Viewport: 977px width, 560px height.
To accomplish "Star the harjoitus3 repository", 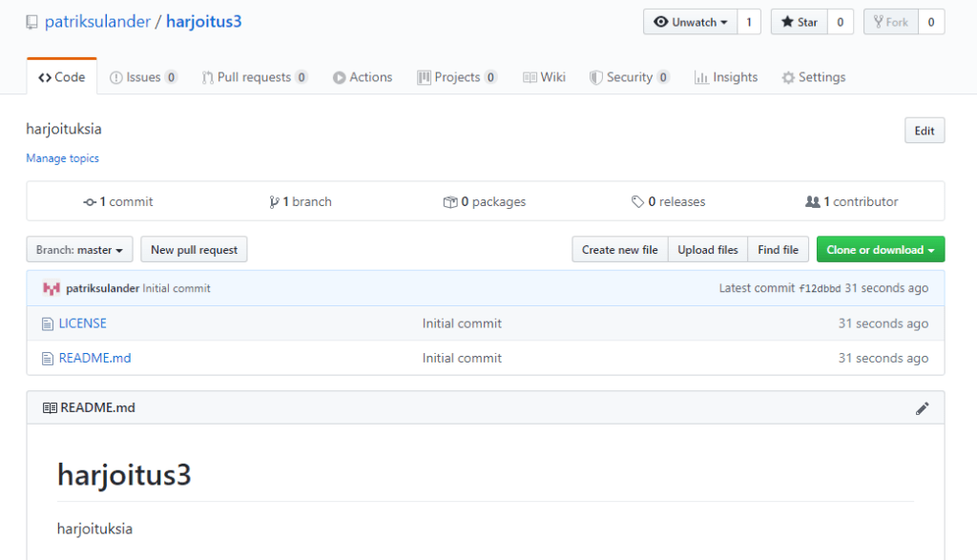I will point(799,22).
